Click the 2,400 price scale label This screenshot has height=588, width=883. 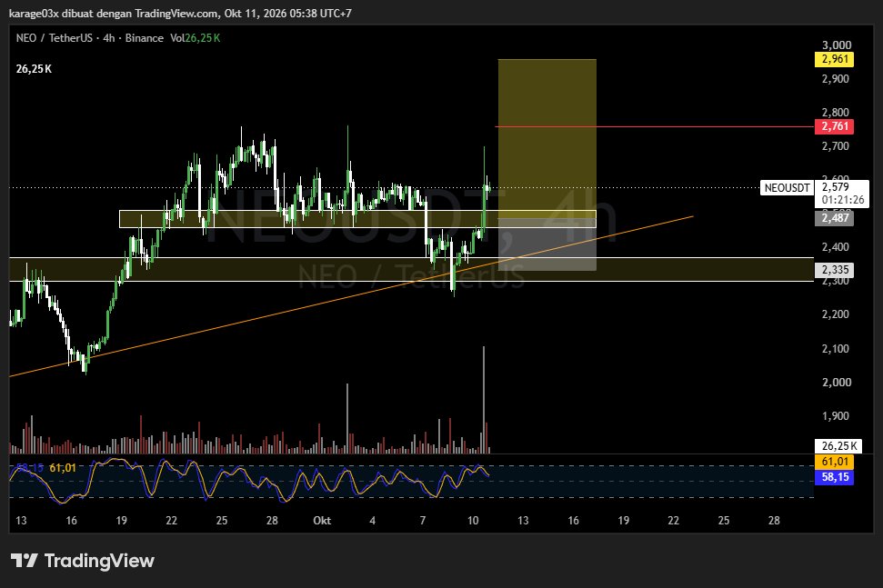coord(835,247)
